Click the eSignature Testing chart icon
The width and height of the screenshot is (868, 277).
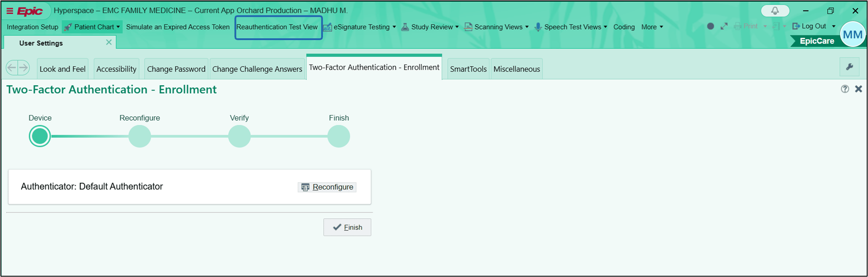[328, 27]
